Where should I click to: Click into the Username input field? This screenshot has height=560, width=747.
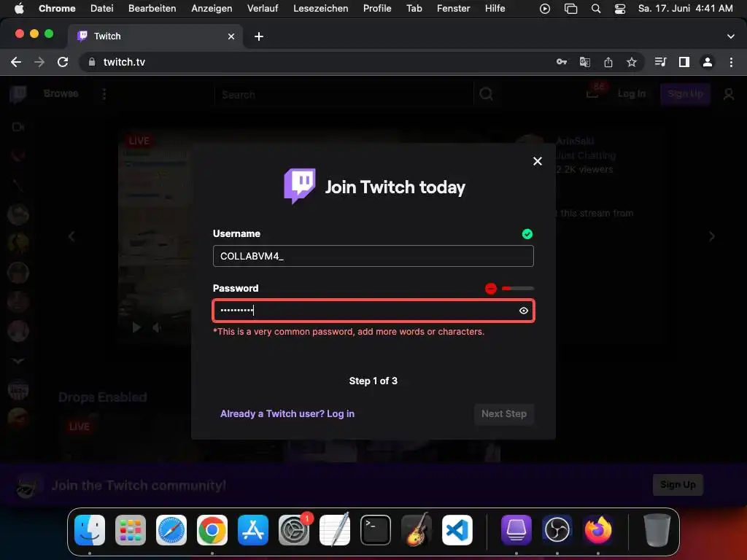click(373, 256)
